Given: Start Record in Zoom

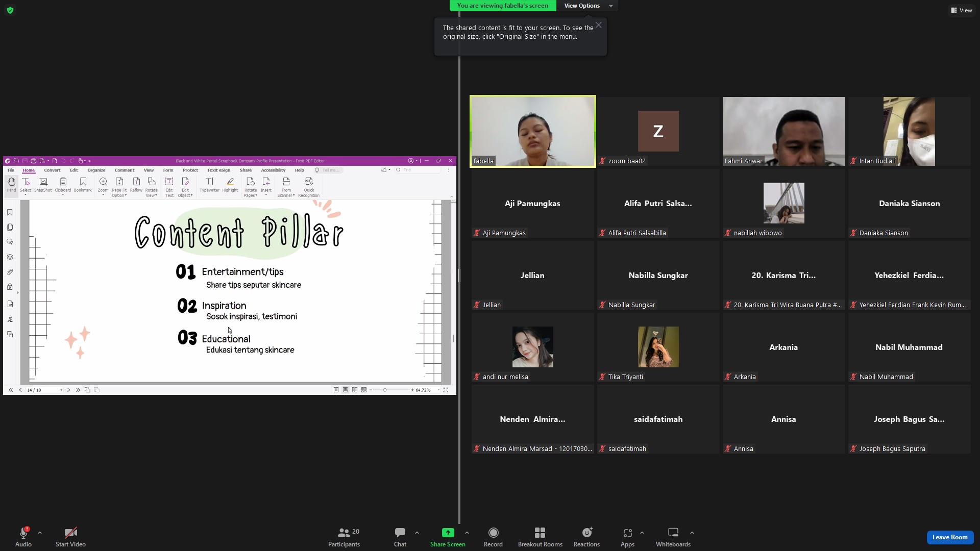Looking at the screenshot, I should [493, 537].
